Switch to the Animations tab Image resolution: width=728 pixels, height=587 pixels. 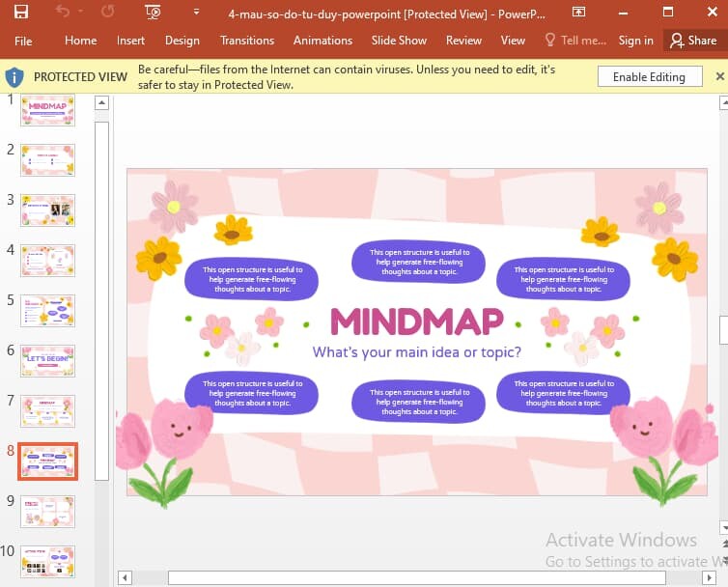coord(322,41)
